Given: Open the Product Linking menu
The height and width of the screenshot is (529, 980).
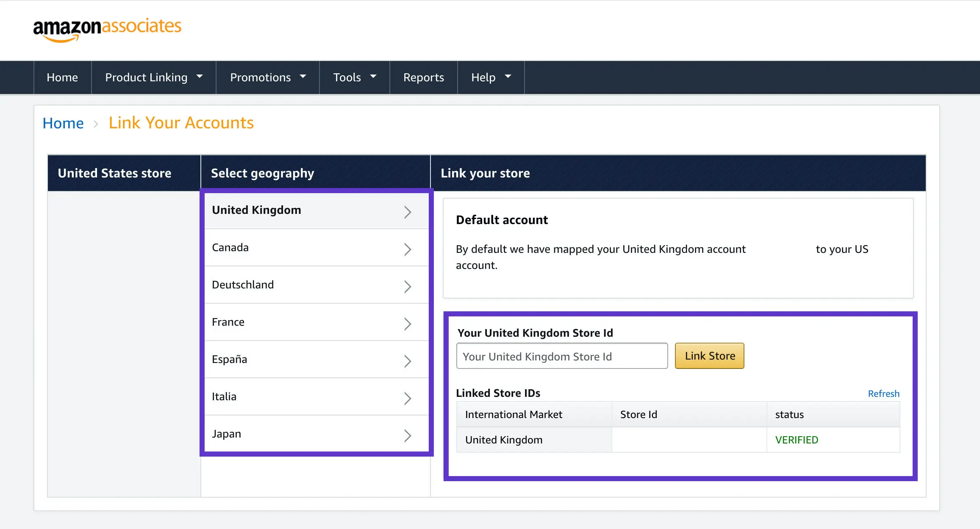Looking at the screenshot, I should pyautogui.click(x=154, y=78).
